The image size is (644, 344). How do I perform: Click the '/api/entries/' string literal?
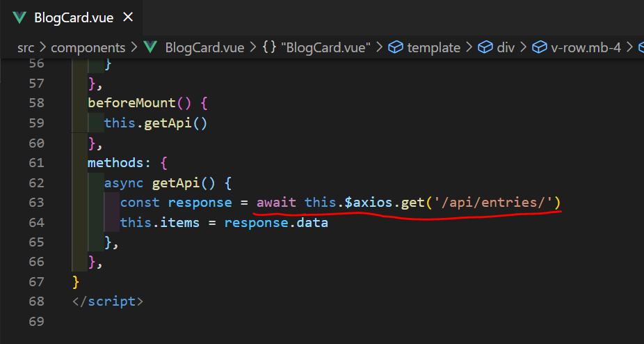click(492, 203)
